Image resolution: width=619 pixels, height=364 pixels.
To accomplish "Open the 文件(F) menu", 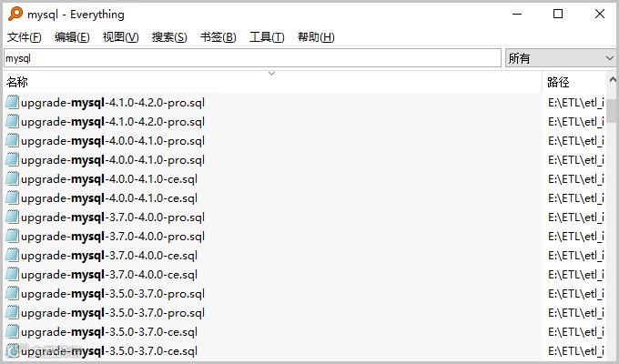I will pyautogui.click(x=24, y=37).
